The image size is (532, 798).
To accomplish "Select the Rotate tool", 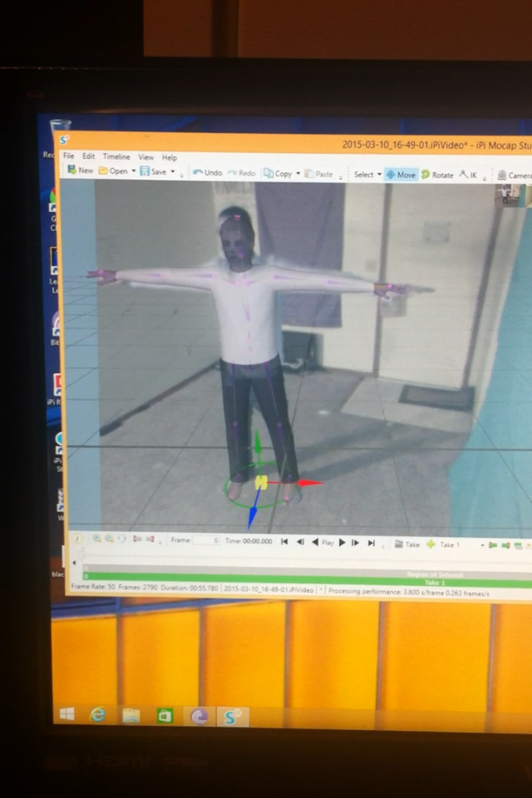I will (437, 175).
